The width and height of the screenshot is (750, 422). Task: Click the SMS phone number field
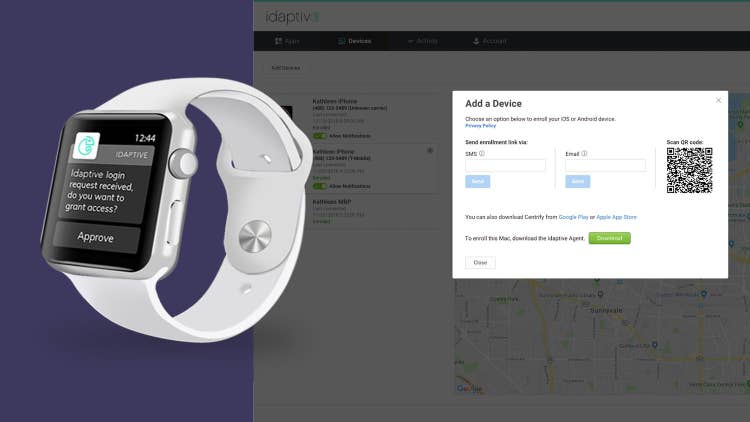point(505,166)
